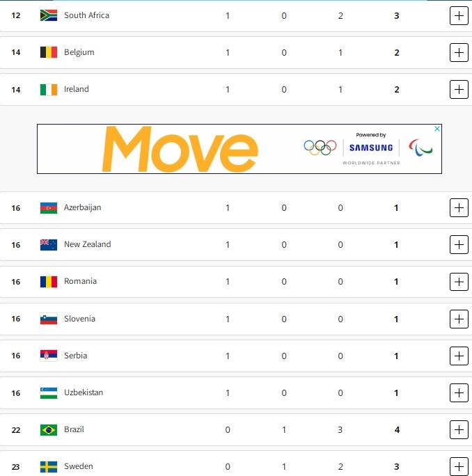This screenshot has width=472, height=476.
Task: Click the Belgium flag icon
Action: point(49,52)
